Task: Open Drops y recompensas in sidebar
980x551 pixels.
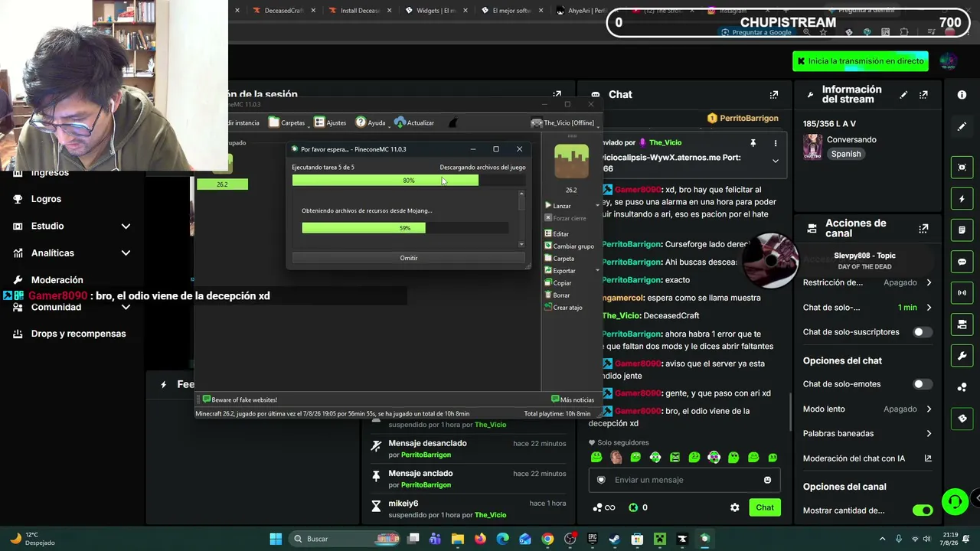Action: (71, 334)
